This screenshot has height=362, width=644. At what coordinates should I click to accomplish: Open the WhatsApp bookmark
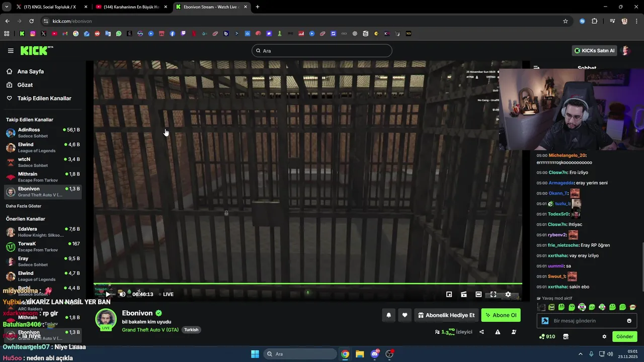pos(119,34)
